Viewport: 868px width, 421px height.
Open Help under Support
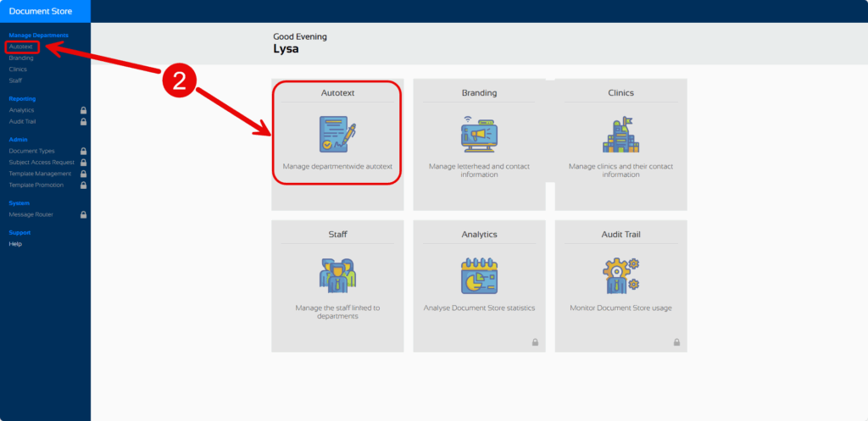[15, 244]
